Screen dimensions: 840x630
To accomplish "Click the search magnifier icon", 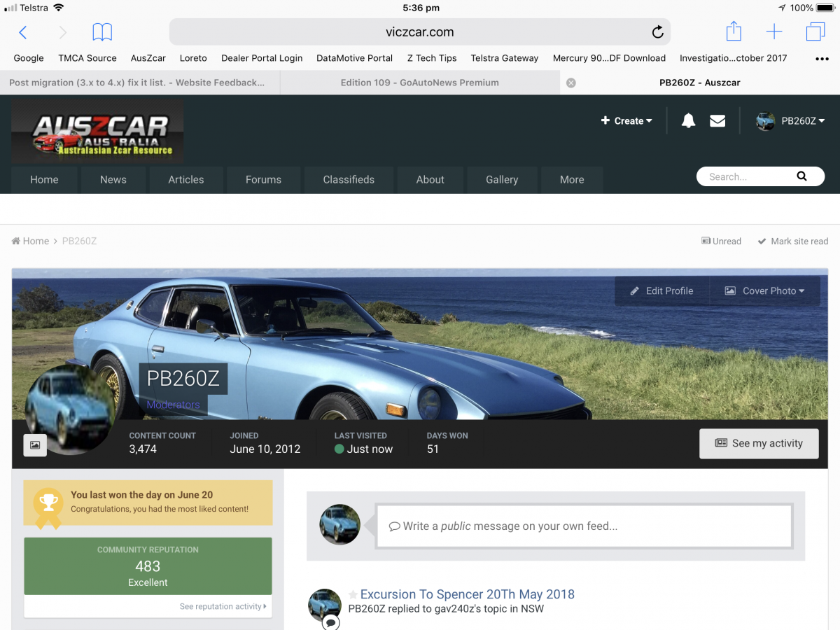I will point(801,176).
